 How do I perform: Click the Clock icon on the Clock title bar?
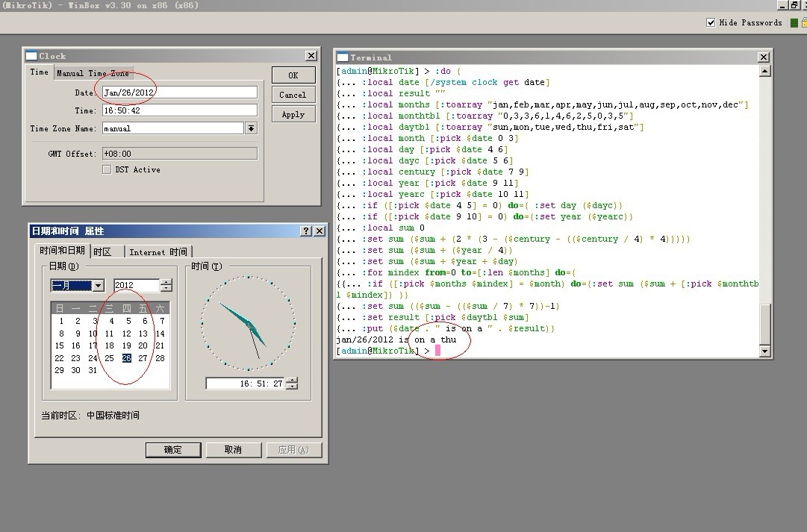(x=31, y=55)
